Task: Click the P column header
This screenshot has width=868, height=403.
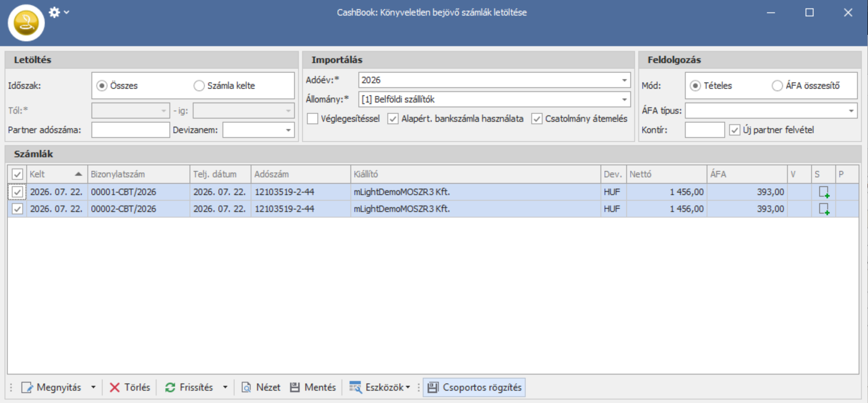Action: click(847, 174)
